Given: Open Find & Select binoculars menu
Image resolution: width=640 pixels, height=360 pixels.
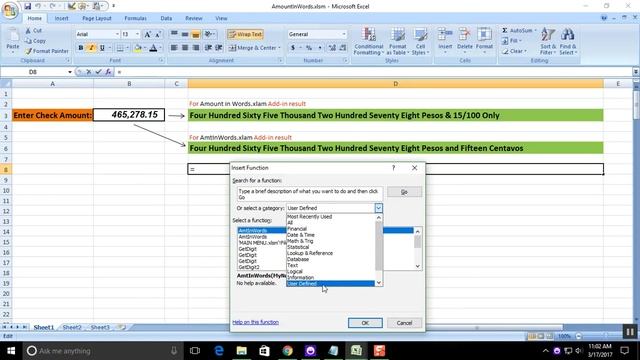Looking at the screenshot, I should point(567,41).
